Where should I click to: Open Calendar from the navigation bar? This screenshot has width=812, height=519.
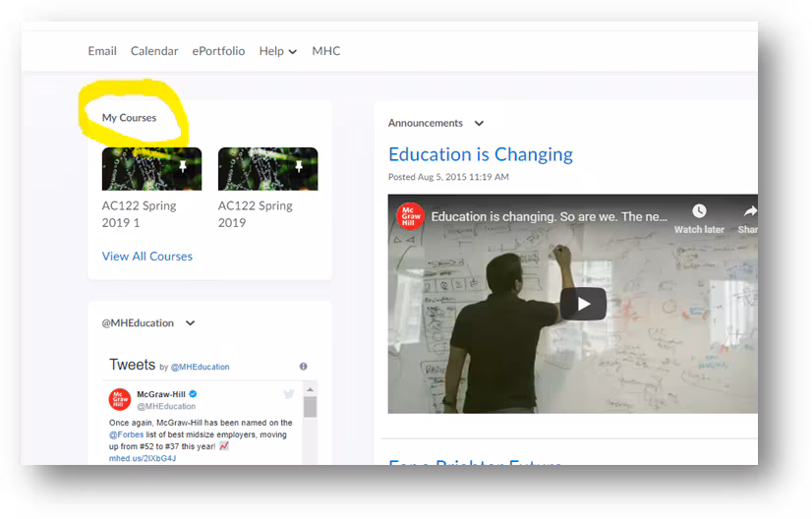pyautogui.click(x=154, y=51)
